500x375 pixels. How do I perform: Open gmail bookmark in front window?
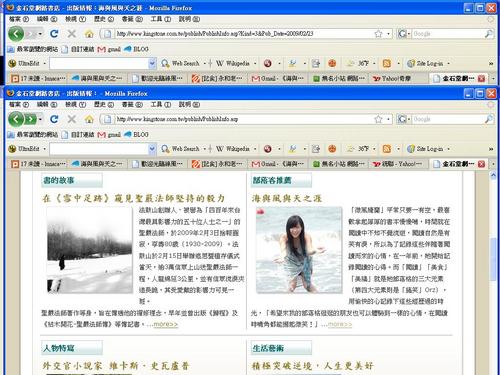109,134
